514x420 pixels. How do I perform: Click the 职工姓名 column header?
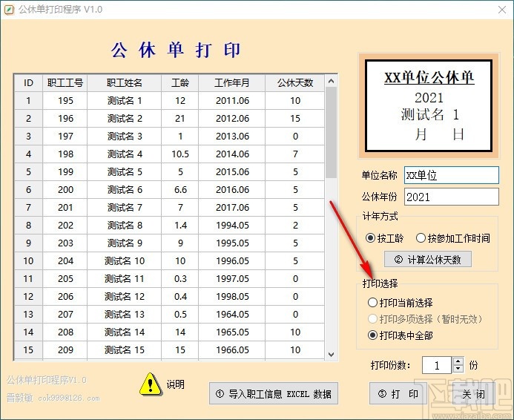pyautogui.click(x=125, y=82)
